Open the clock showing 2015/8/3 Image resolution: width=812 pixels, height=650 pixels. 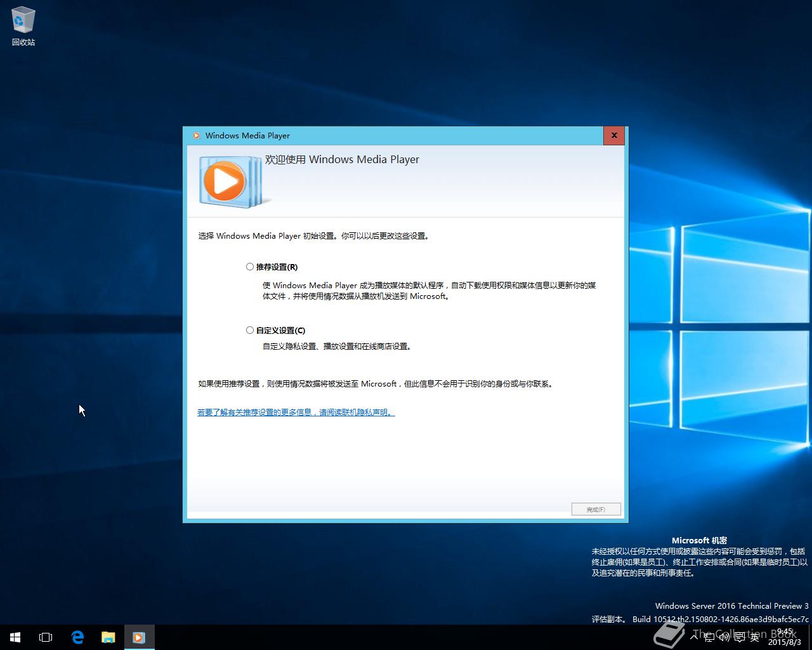click(785, 637)
